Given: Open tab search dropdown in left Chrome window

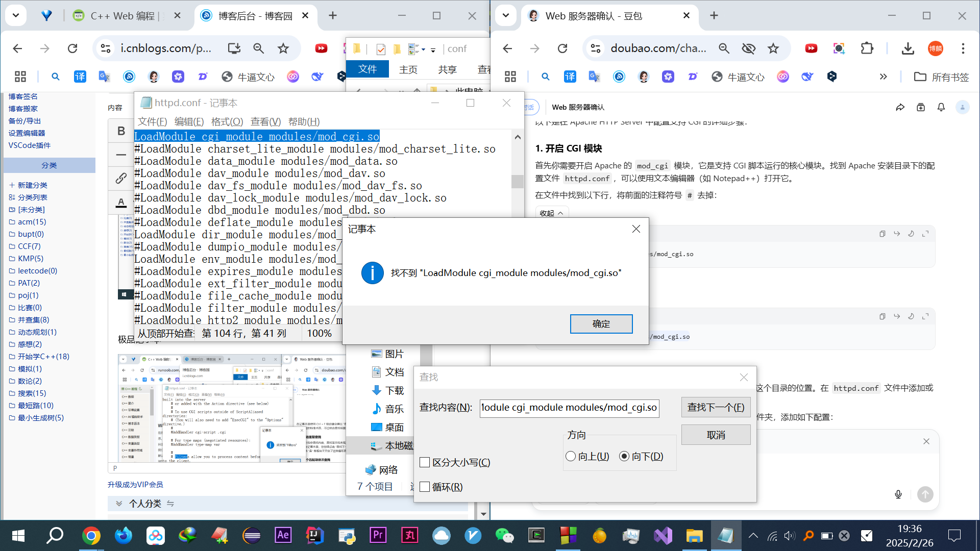Looking at the screenshot, I should [x=16, y=15].
